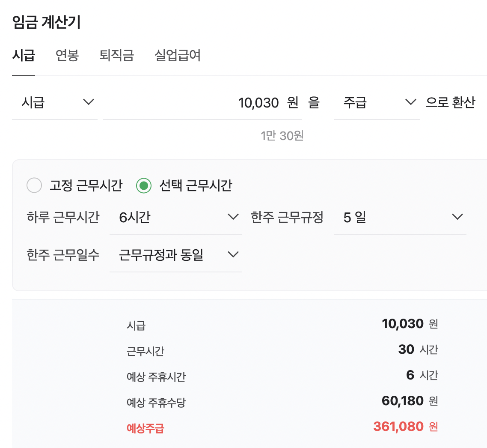Expand the 한주 근무규정 5 일 dropdown
Image resolution: width=487 pixels, height=448 pixels.
400,217
